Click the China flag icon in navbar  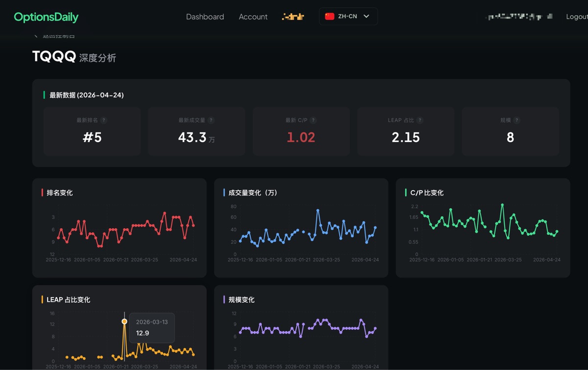tap(329, 16)
